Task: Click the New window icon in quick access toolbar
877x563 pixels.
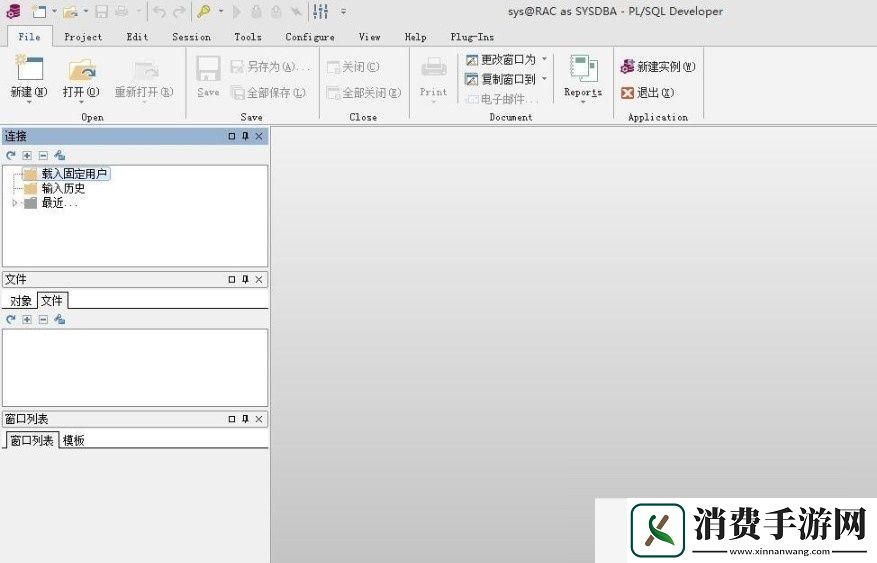Action: [39, 11]
